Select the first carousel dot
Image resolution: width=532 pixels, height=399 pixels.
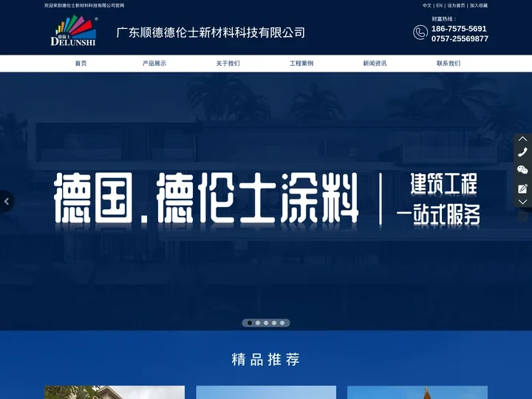pyautogui.click(x=250, y=323)
